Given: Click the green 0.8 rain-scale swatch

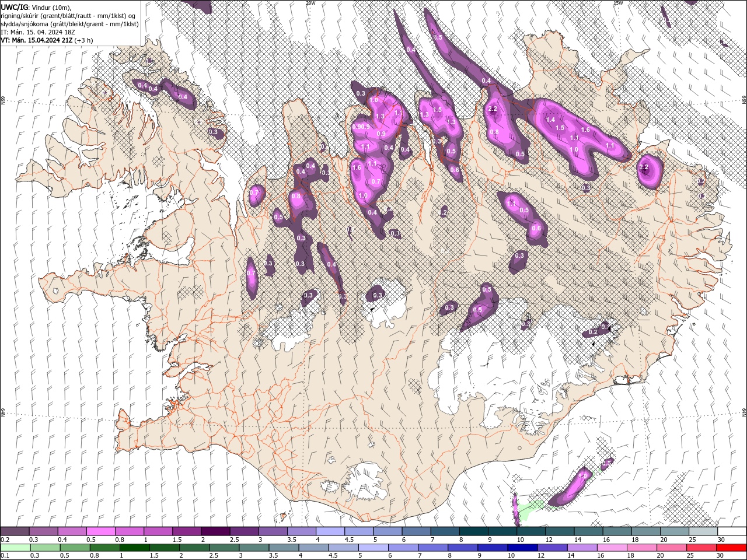Looking at the screenshot, I should [104, 548].
